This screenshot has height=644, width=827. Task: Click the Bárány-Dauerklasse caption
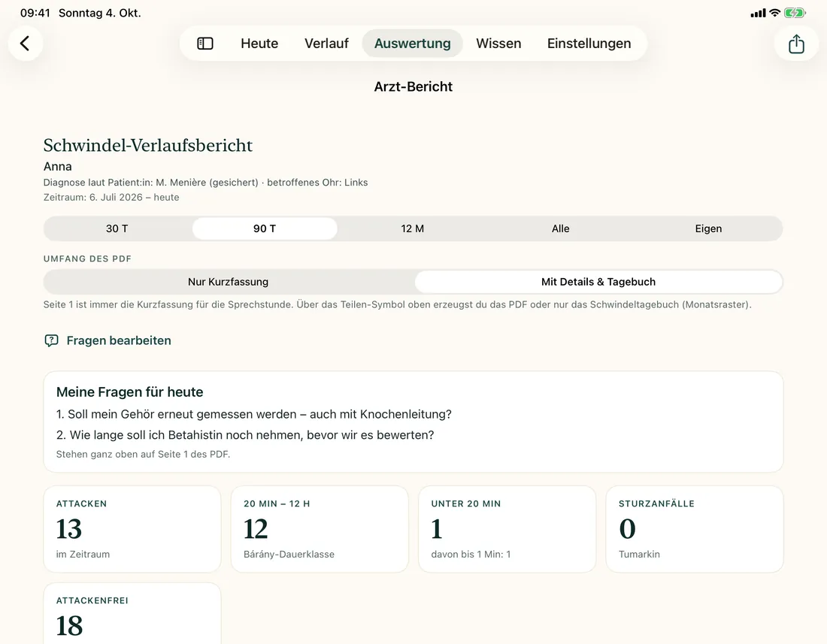click(x=289, y=555)
